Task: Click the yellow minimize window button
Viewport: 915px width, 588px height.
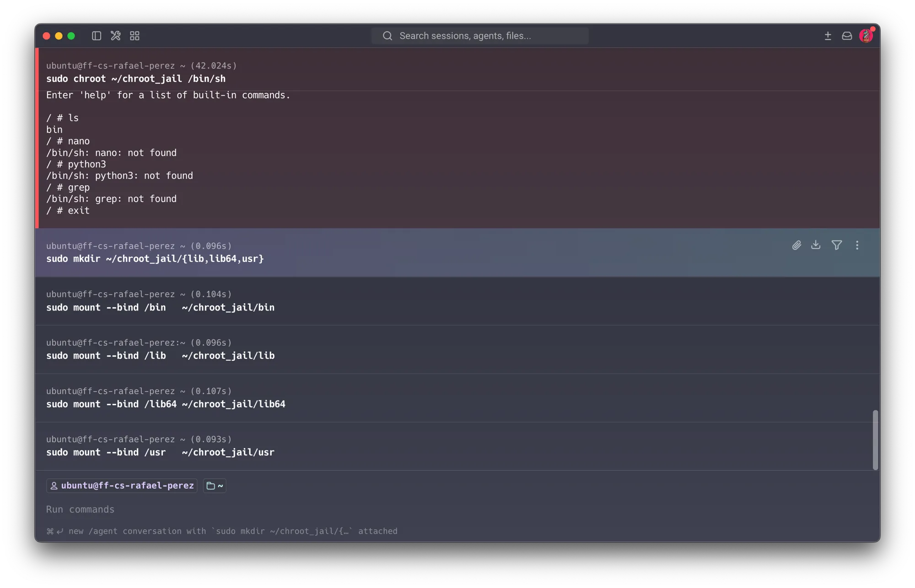Action: click(x=59, y=36)
